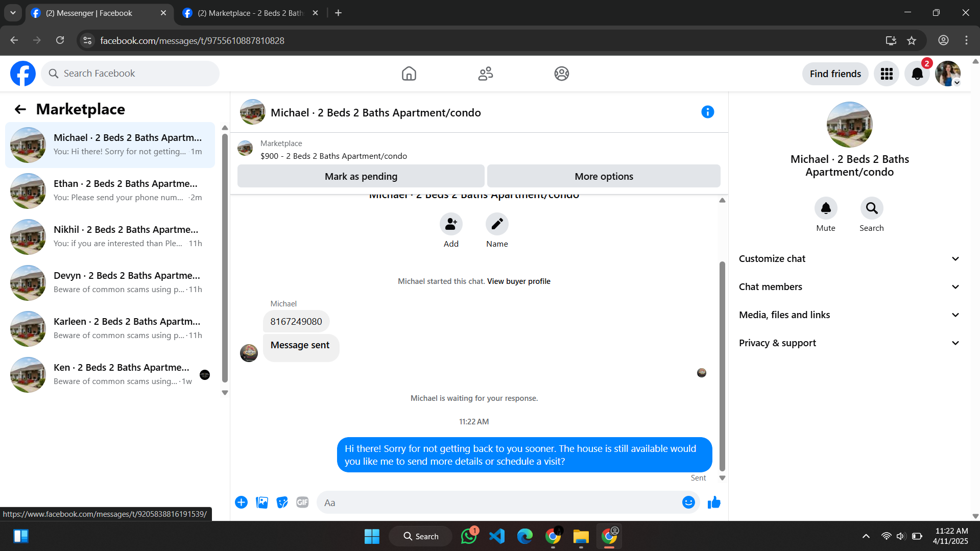Mute the conversation with bell icon
Image resolution: width=980 pixels, height=551 pixels.
[x=826, y=208]
